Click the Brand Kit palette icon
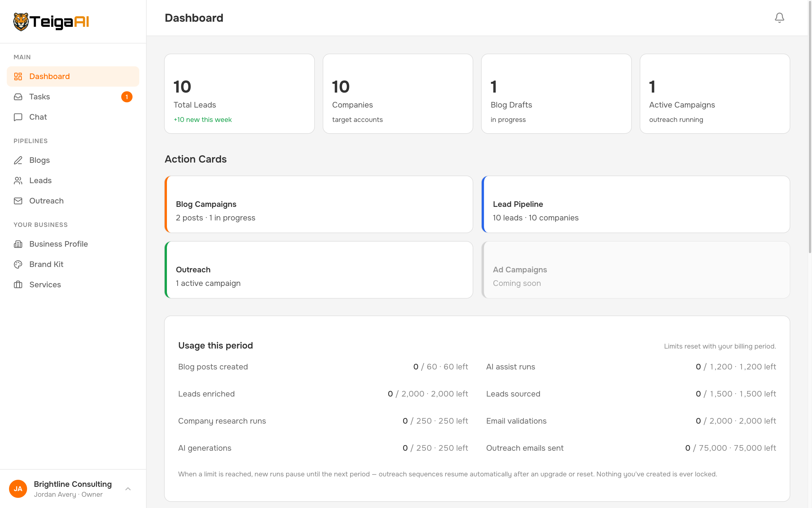Image resolution: width=812 pixels, height=508 pixels. click(18, 264)
